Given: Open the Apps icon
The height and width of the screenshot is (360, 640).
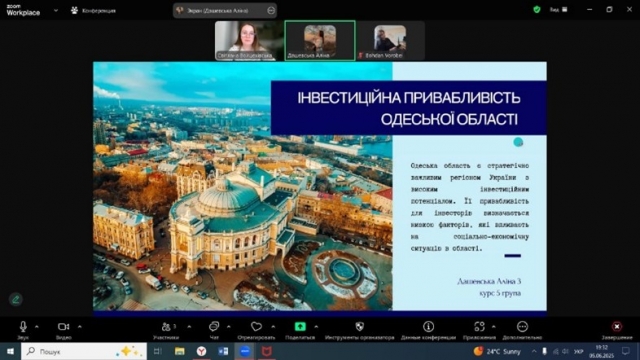Looking at the screenshot, I should coord(479,327).
